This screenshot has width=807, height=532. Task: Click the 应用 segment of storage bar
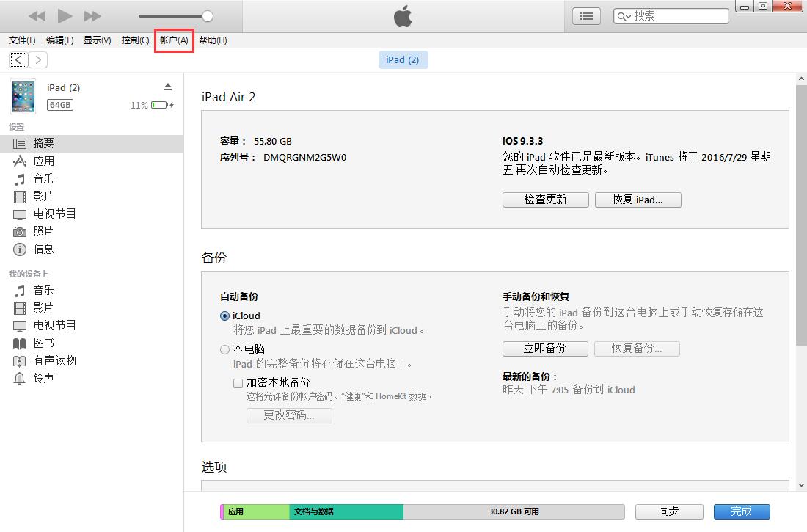click(x=256, y=511)
